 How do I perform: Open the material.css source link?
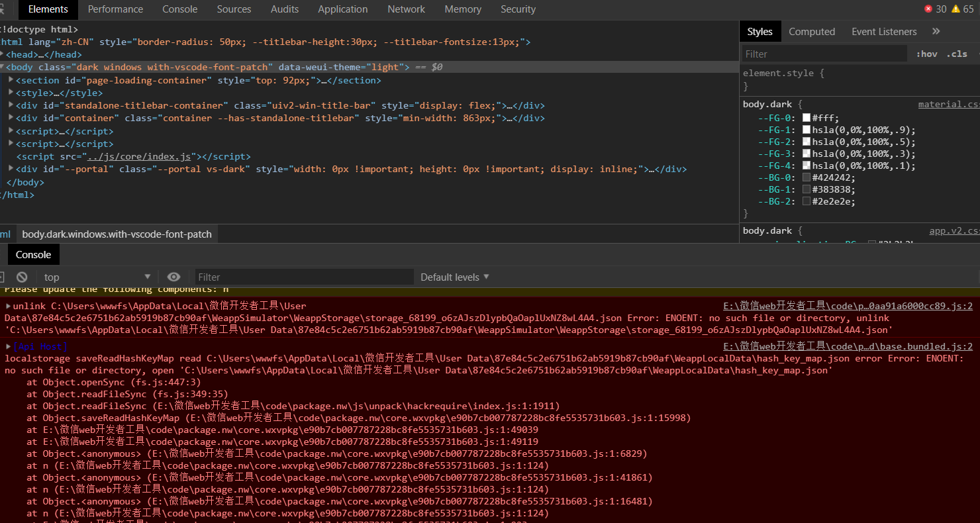[949, 105]
